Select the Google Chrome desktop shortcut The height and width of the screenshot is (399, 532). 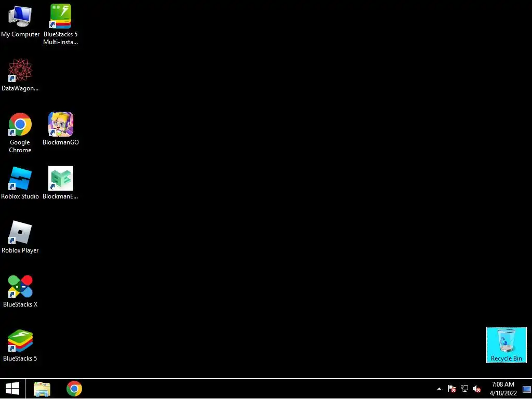tap(20, 132)
